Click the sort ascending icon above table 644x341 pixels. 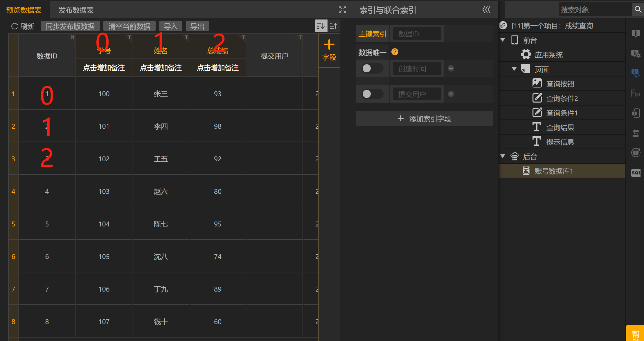[334, 26]
